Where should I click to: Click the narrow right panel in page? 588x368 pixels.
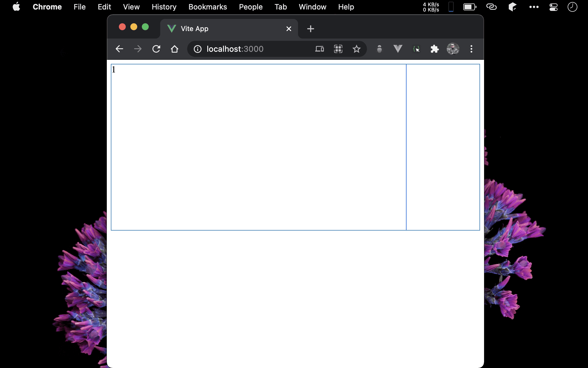(x=443, y=147)
